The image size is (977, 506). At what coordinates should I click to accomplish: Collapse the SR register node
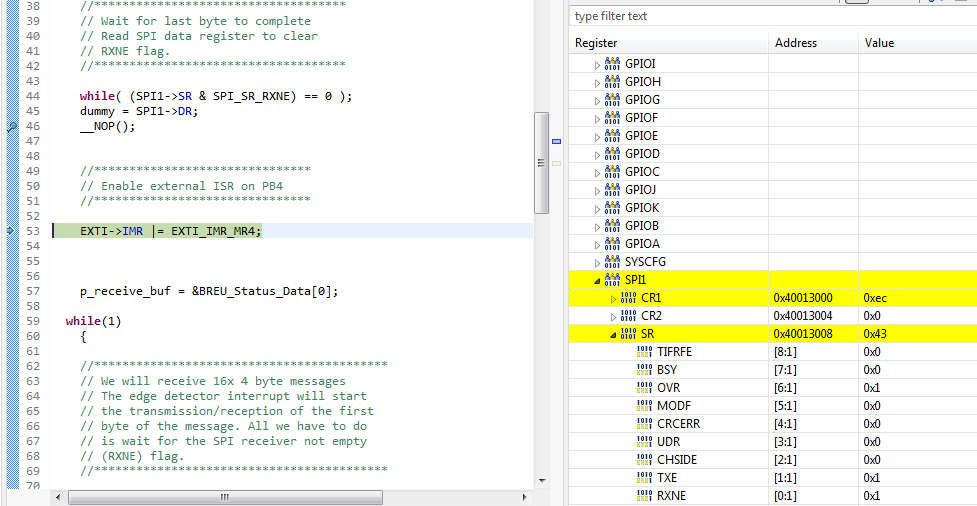pos(613,335)
